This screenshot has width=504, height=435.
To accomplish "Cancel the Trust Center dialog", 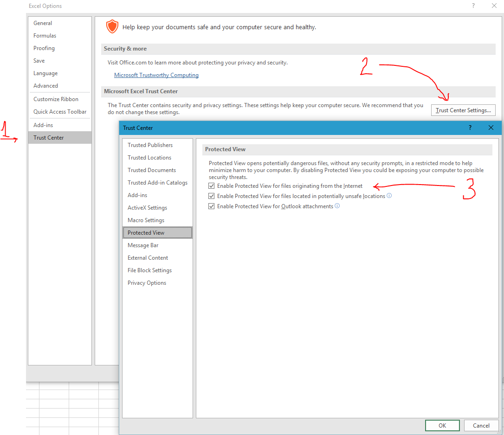I will 481,425.
